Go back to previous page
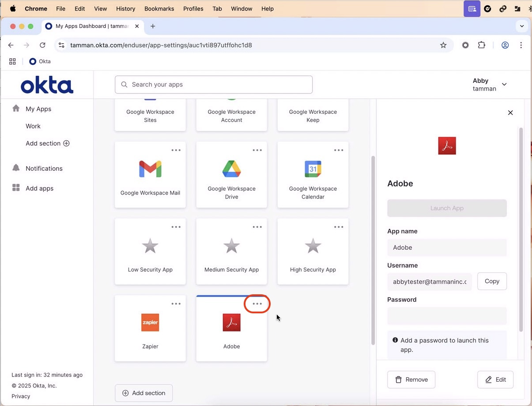The image size is (532, 406). pyautogui.click(x=11, y=45)
